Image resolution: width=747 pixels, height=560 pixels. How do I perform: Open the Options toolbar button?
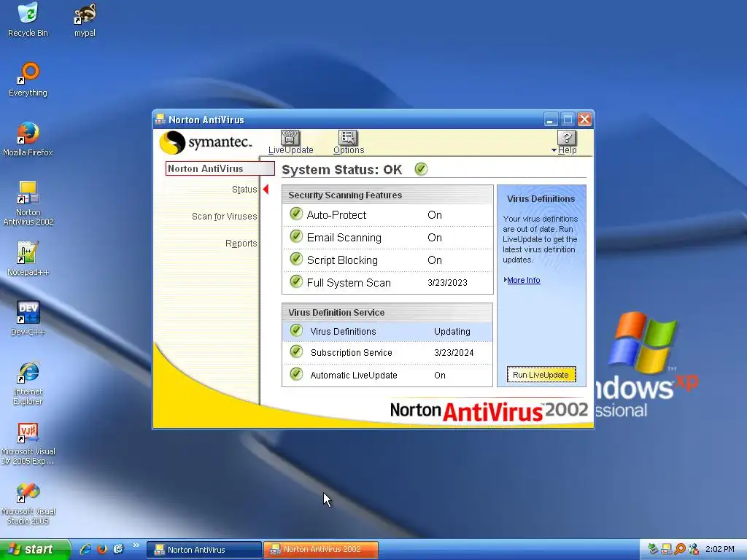[x=349, y=142]
